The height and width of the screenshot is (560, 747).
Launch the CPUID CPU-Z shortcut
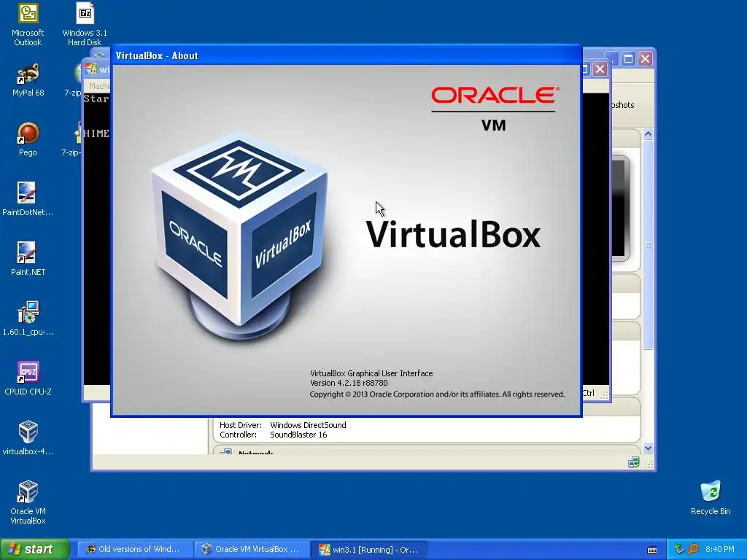[x=28, y=378]
